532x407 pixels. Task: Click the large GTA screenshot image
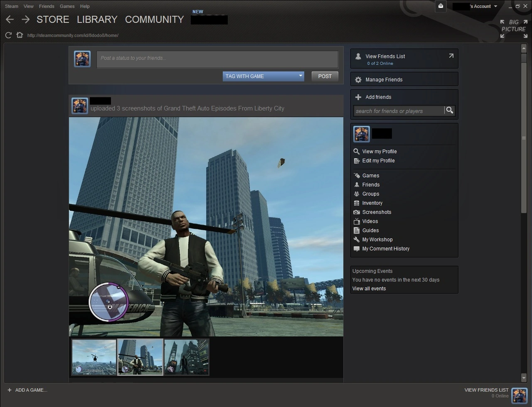(x=206, y=227)
